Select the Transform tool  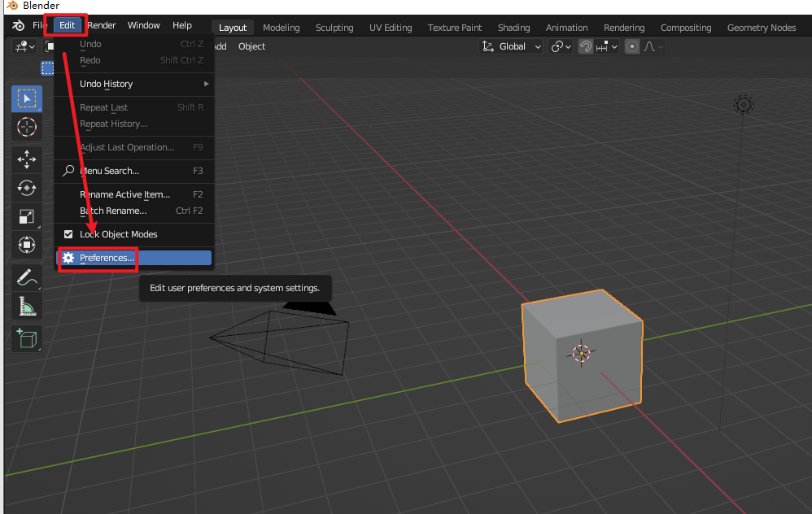[27, 245]
